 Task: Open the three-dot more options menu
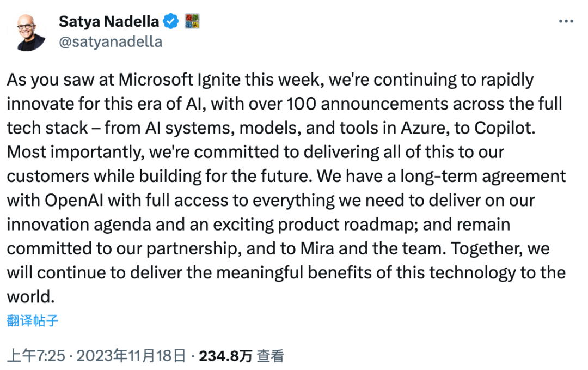(x=566, y=21)
